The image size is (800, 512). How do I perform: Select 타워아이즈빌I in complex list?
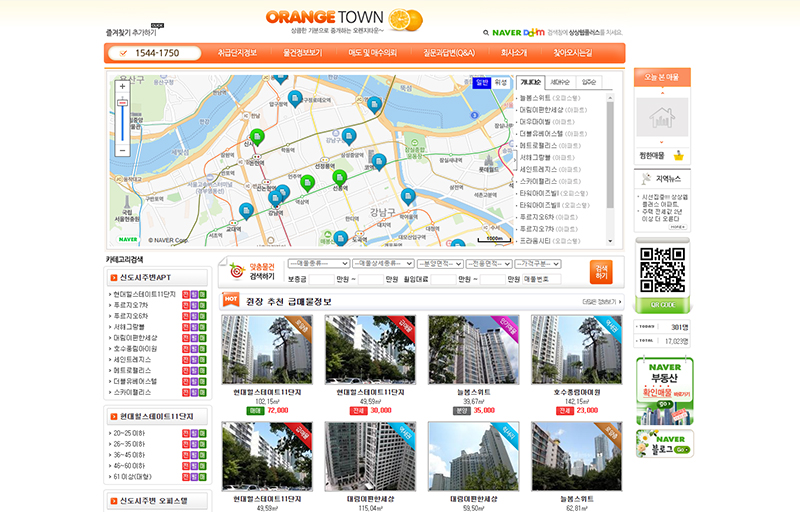[554, 193]
